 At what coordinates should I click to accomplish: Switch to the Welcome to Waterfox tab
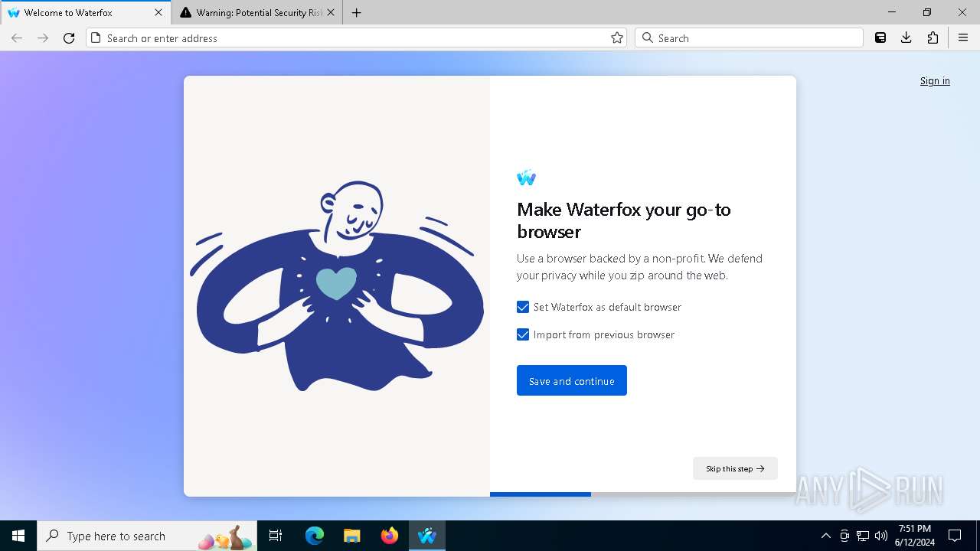tap(86, 13)
